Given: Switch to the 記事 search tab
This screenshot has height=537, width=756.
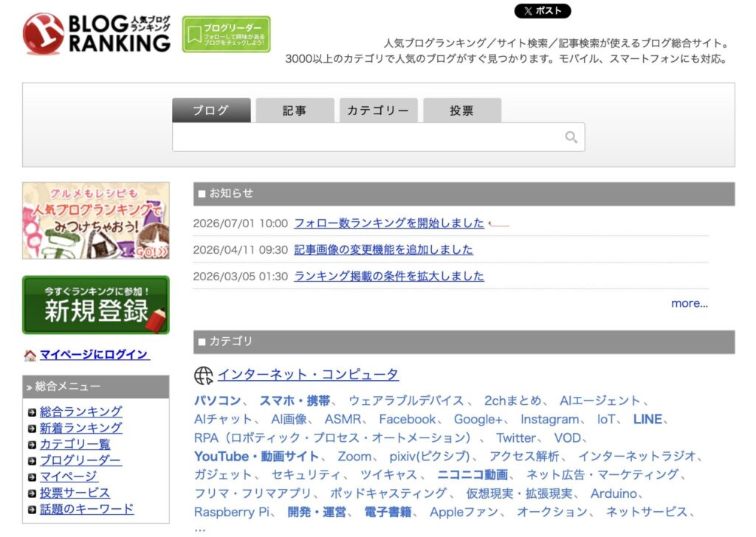Looking at the screenshot, I should coord(295,111).
